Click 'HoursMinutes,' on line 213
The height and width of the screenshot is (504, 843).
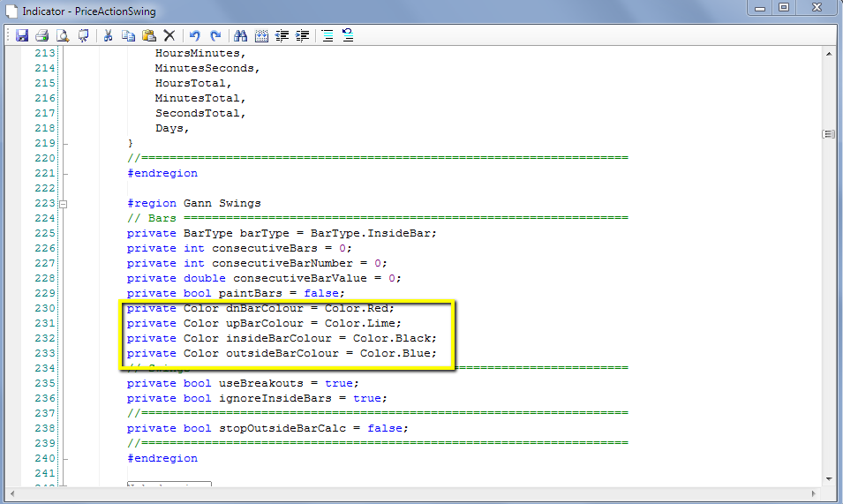(200, 53)
